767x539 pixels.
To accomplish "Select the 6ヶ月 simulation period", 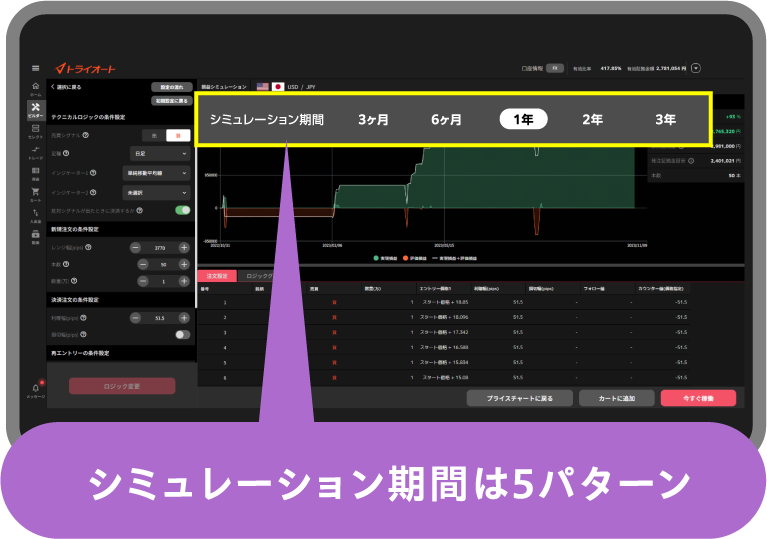I will pyautogui.click(x=446, y=119).
